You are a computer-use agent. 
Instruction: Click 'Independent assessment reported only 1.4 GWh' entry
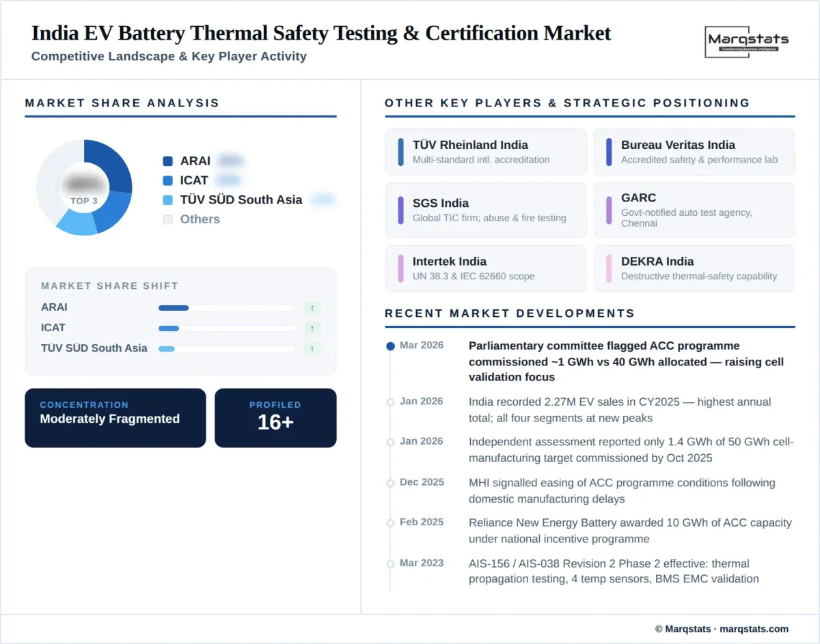[631, 450]
